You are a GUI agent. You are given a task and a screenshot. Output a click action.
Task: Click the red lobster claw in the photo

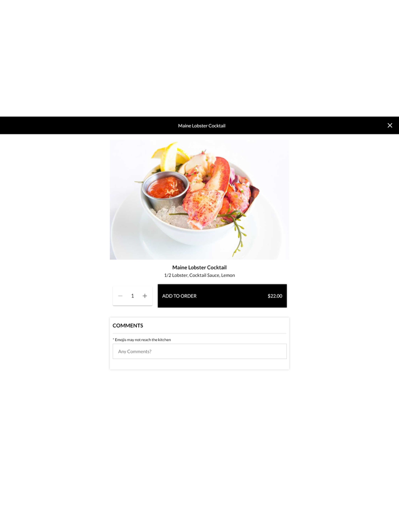219,175
